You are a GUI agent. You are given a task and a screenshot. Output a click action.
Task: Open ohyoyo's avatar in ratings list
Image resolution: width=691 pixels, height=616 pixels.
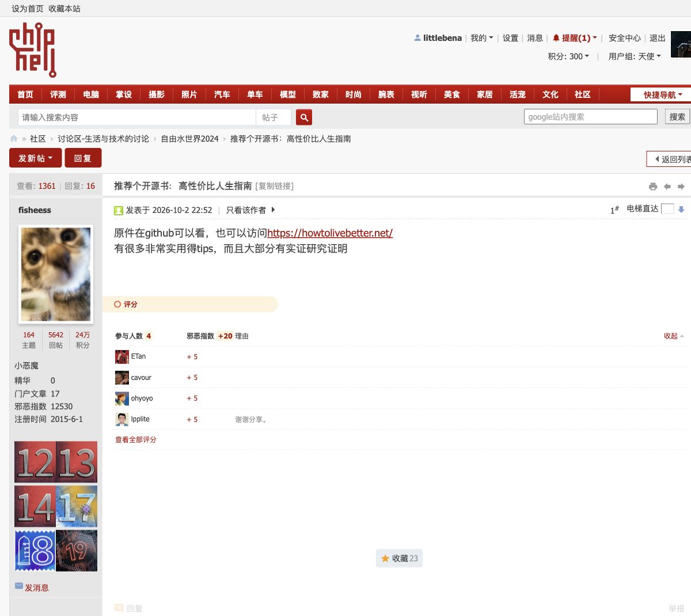coord(122,398)
